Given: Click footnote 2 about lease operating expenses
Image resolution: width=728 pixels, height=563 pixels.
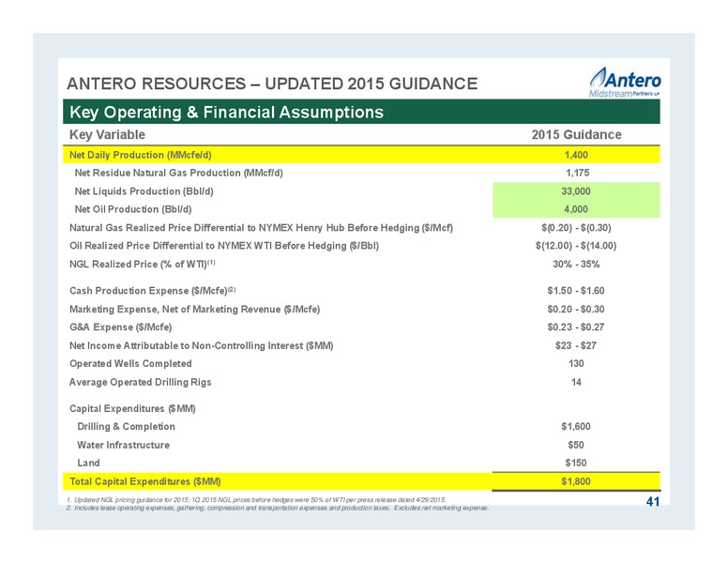Looking at the screenshot, I should (278, 509).
